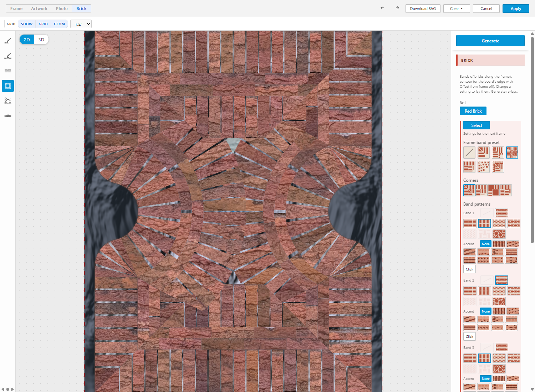Click the Apply button

point(516,9)
